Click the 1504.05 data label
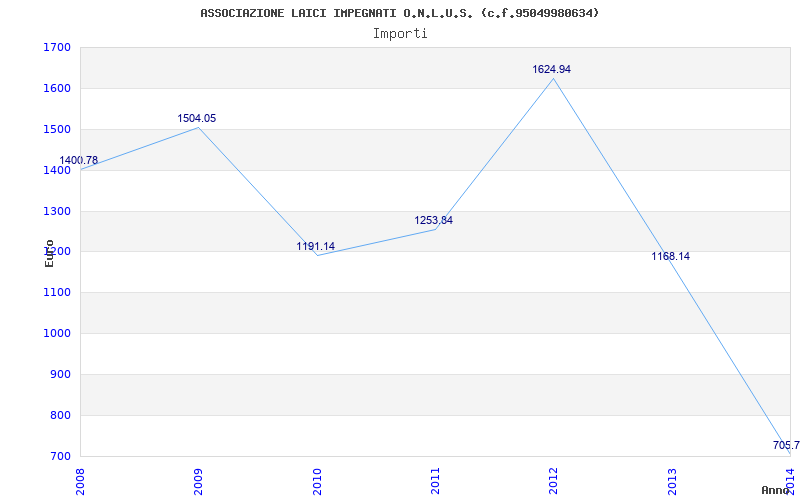 coord(196,118)
